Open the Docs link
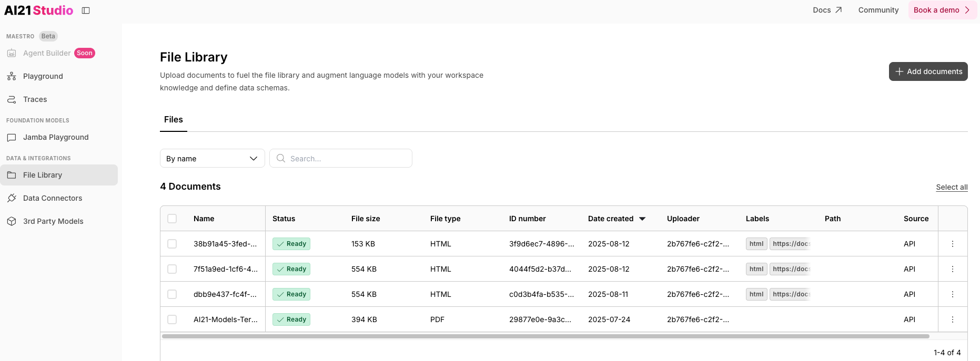980x361 pixels. [x=827, y=10]
